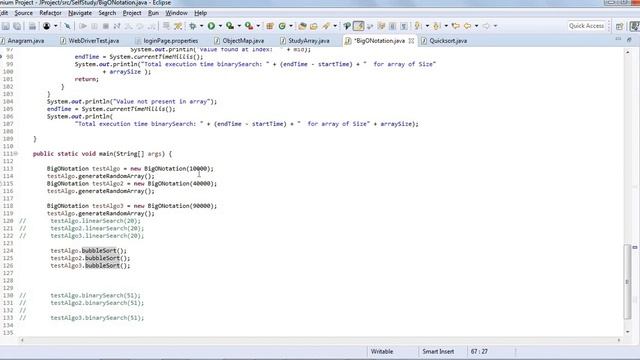
Task: Click the horizontal scrollbar right arrow
Action: point(619,340)
